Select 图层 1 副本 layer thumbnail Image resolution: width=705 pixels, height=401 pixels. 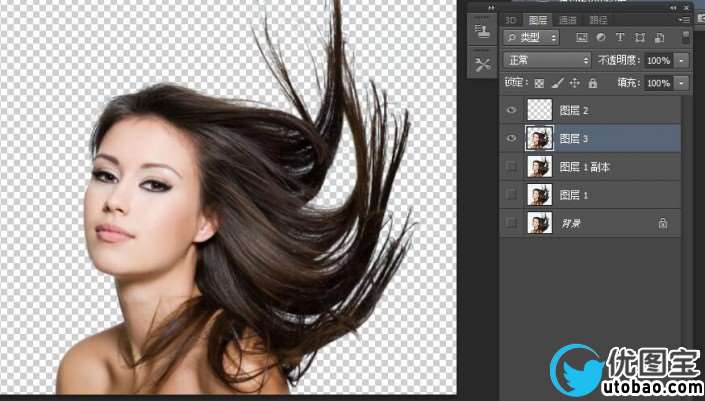tap(540, 167)
